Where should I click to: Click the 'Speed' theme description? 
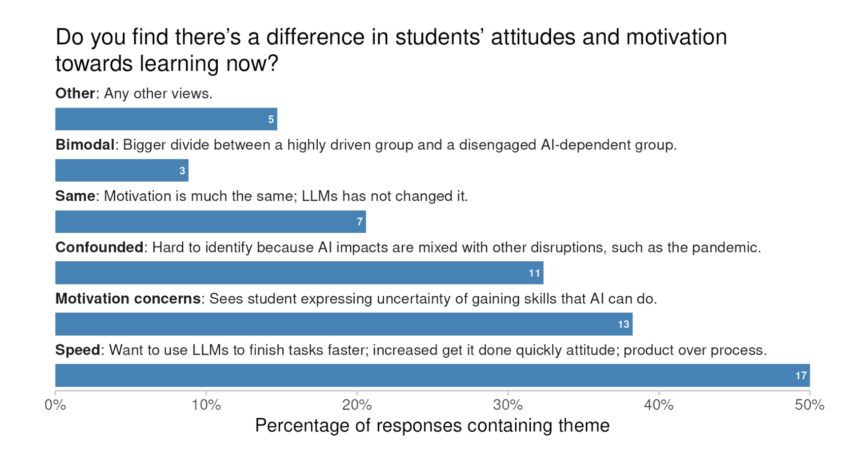click(x=411, y=350)
